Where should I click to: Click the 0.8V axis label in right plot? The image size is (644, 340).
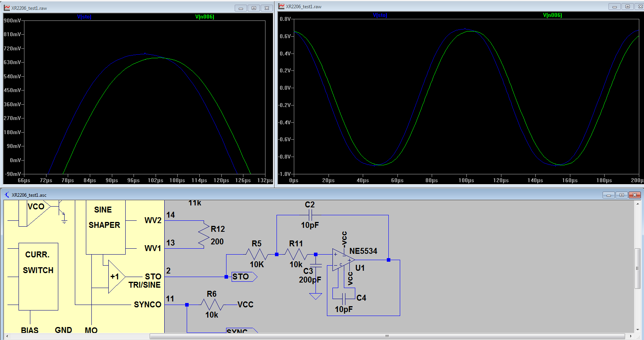point(285,19)
